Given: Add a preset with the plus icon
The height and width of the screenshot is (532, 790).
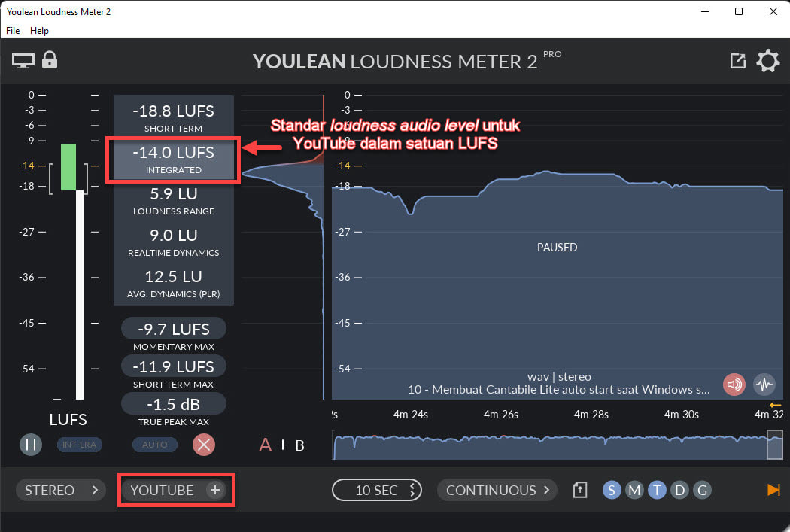Looking at the screenshot, I should click(215, 490).
